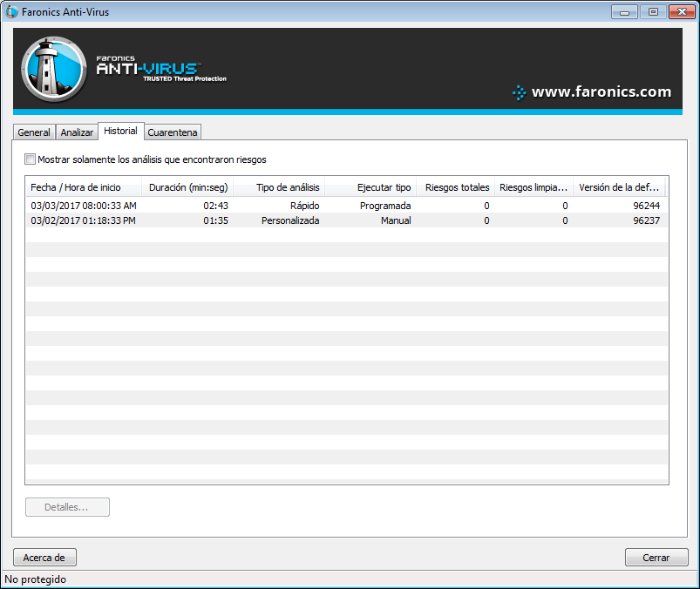Switch to the Analizar tab
The image size is (700, 589).
(x=77, y=132)
